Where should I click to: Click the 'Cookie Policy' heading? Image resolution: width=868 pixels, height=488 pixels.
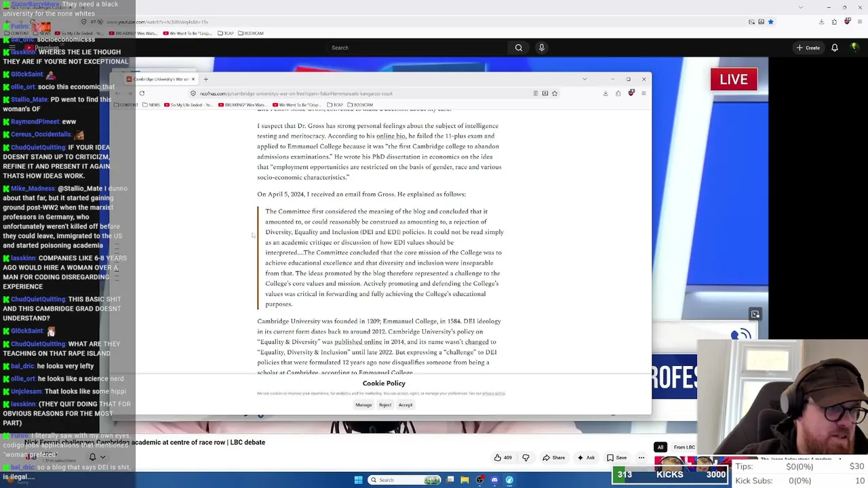pyautogui.click(x=384, y=384)
